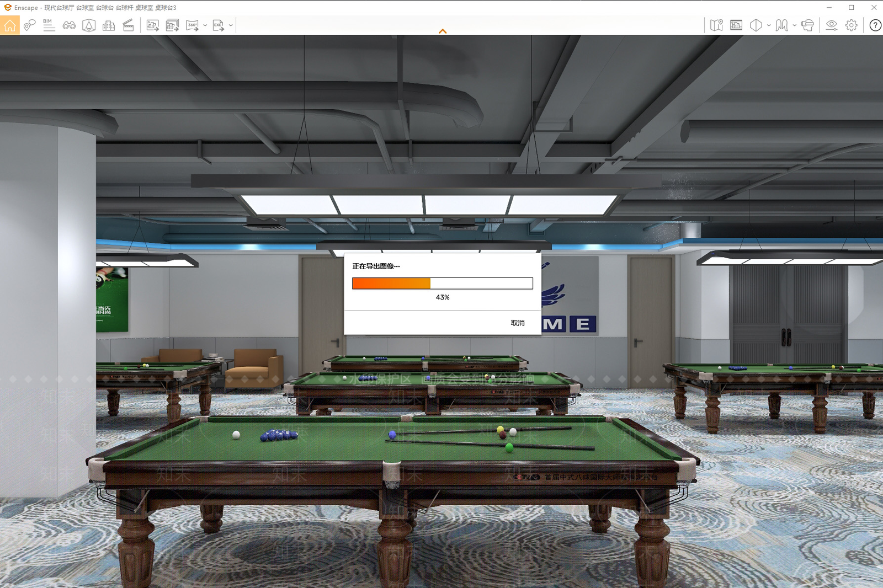Viewport: 883px width, 588px height.
Task: Expand the toolbar collapse orange chevron
Action: pyautogui.click(x=443, y=31)
